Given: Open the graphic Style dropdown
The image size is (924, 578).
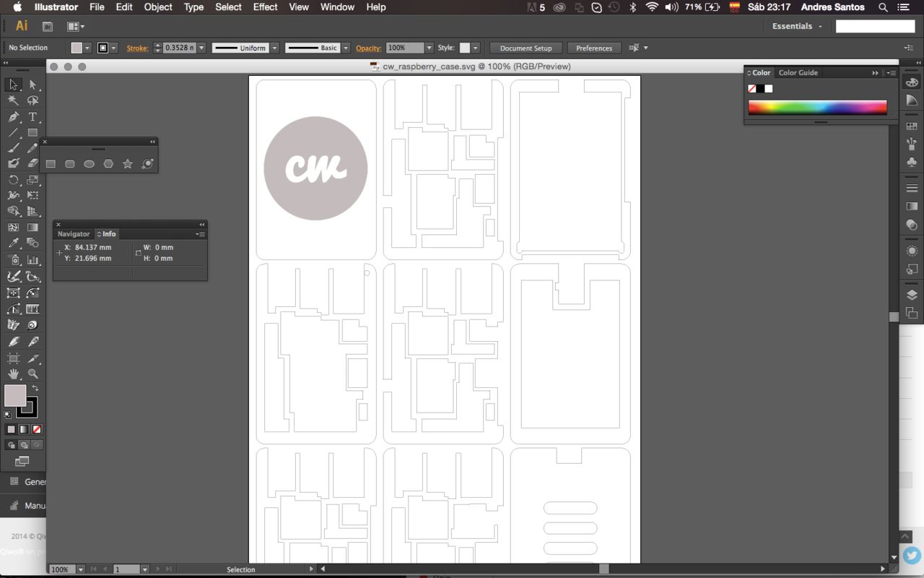Looking at the screenshot, I should (x=476, y=48).
